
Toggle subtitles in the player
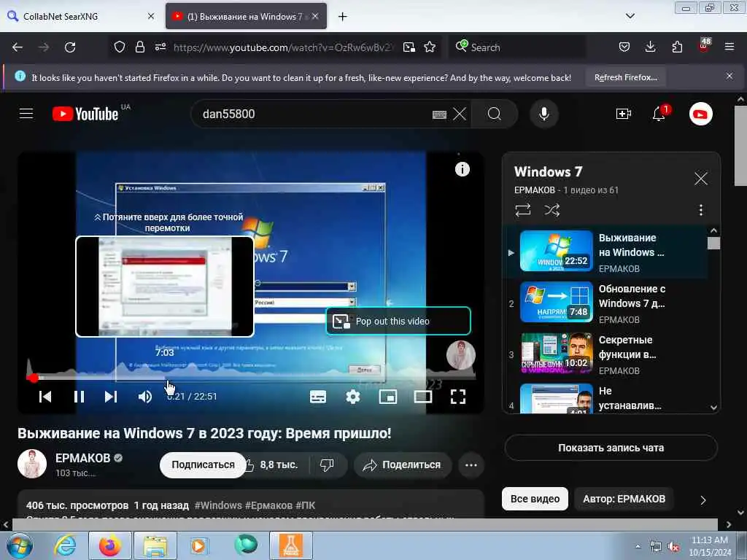coord(318,397)
